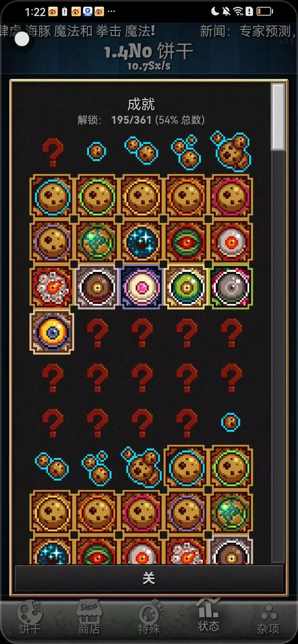Tap the locked question mark achievement in the first row

click(52, 152)
